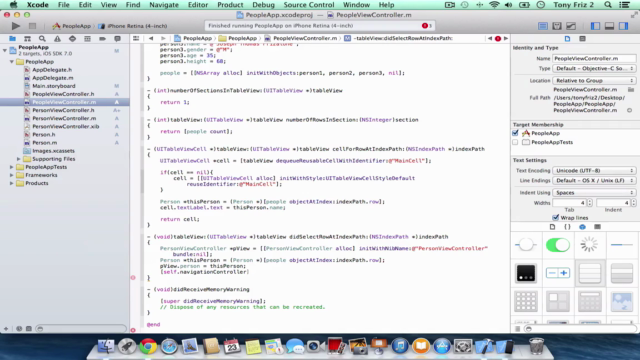Run the PeopleApp project
This screenshot has width=640, height=360.
click(16, 26)
